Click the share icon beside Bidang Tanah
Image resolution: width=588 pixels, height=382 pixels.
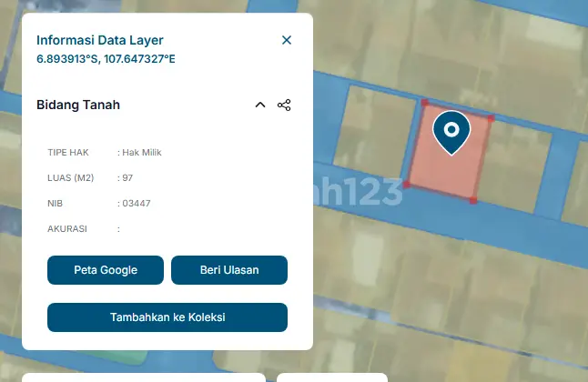[284, 106]
